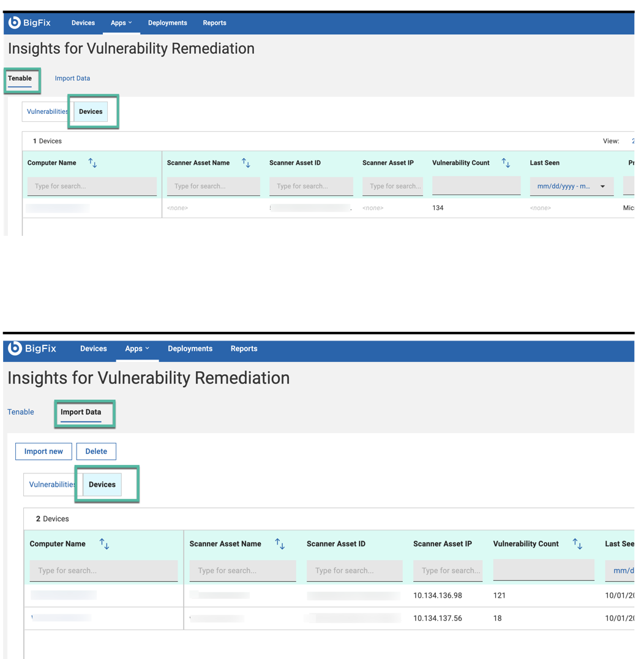The image size is (644, 659).
Task: Open Deployments in top navbar
Action: [x=168, y=23]
